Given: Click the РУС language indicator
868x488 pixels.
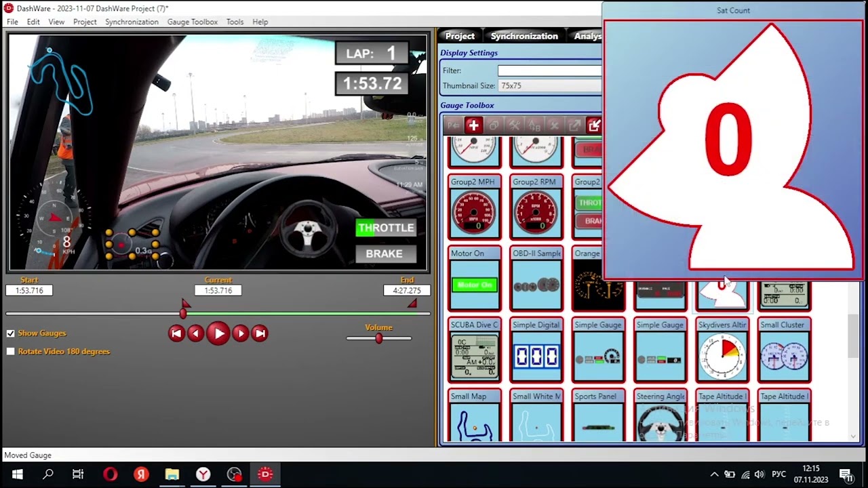Looking at the screenshot, I should click(x=779, y=474).
